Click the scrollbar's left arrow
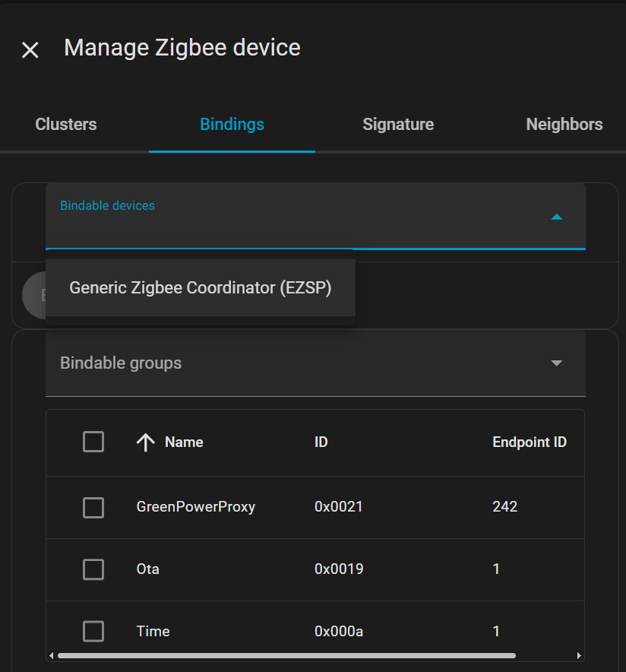The width and height of the screenshot is (626, 672). tap(52, 655)
